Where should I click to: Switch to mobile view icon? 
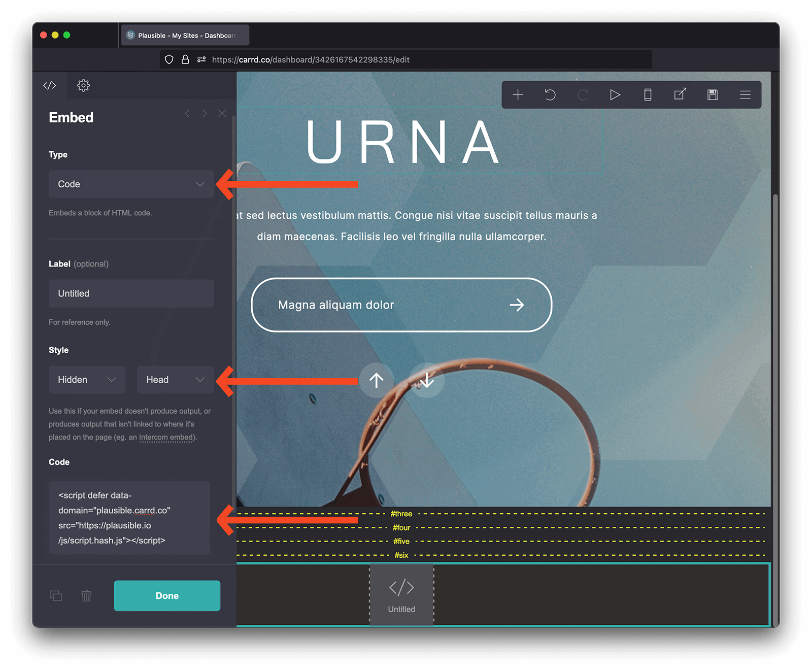[648, 95]
